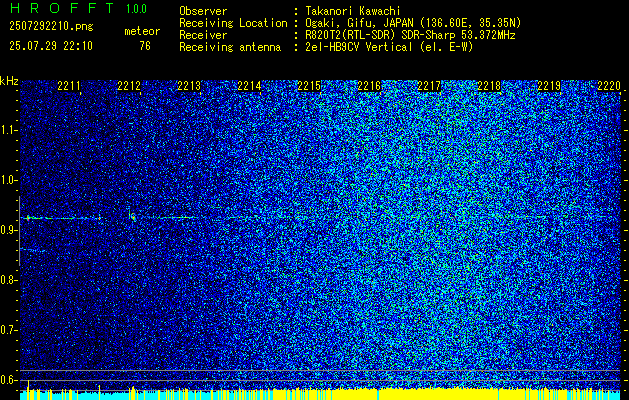Click the meteor count 76
Viewport: 629px width, 400px height.
145,46
